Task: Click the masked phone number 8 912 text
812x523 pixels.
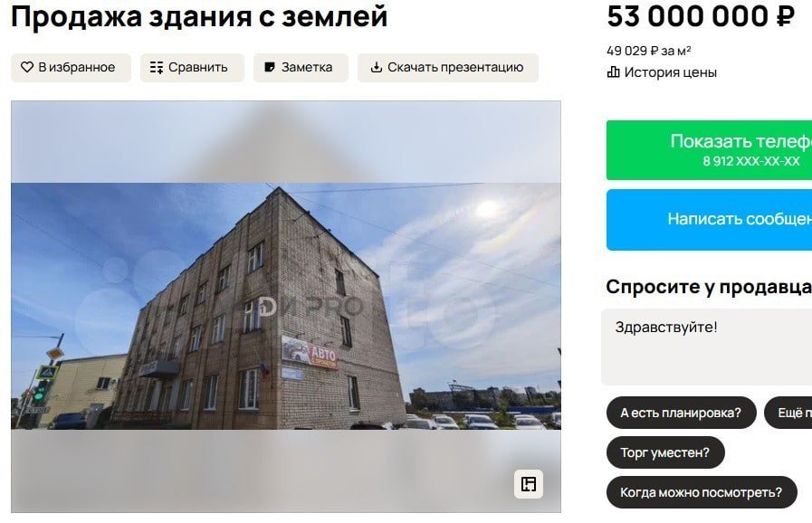Action: 750,161
